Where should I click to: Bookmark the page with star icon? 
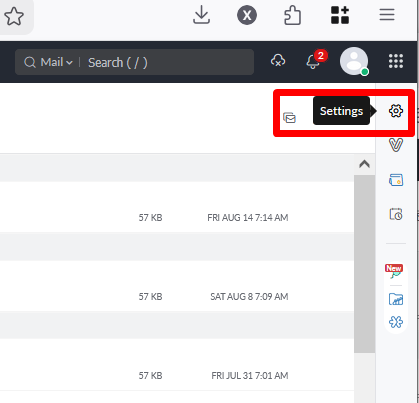(14, 16)
